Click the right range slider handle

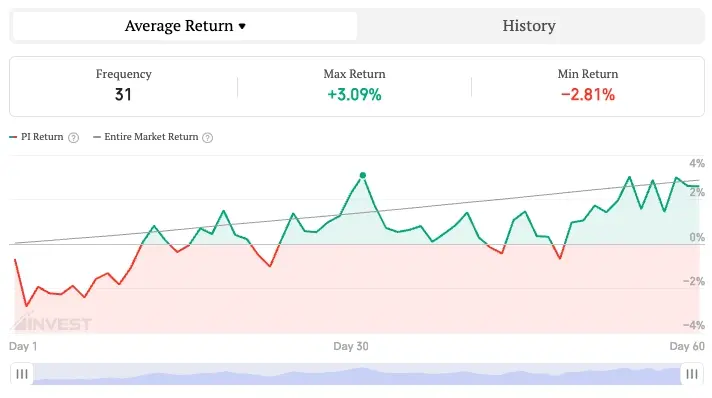(692, 374)
